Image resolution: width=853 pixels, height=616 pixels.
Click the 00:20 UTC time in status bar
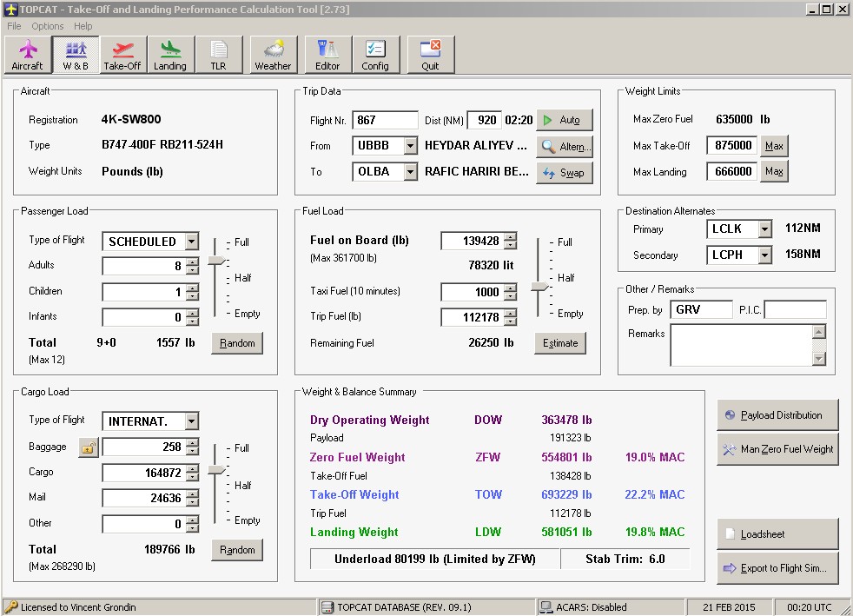(x=809, y=607)
